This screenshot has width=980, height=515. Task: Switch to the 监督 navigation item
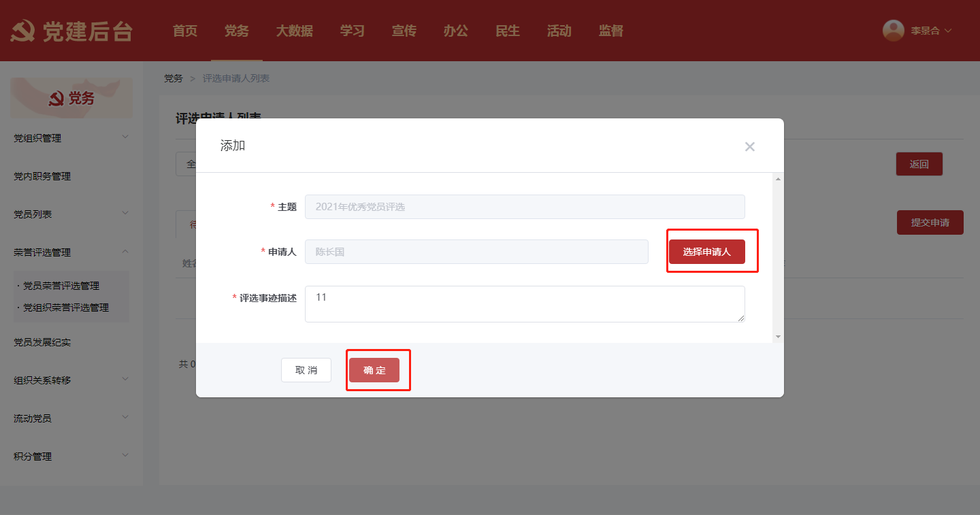point(610,31)
